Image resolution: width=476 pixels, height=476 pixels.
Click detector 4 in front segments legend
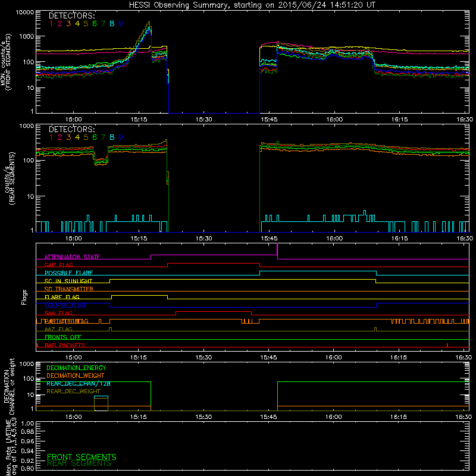point(77,24)
